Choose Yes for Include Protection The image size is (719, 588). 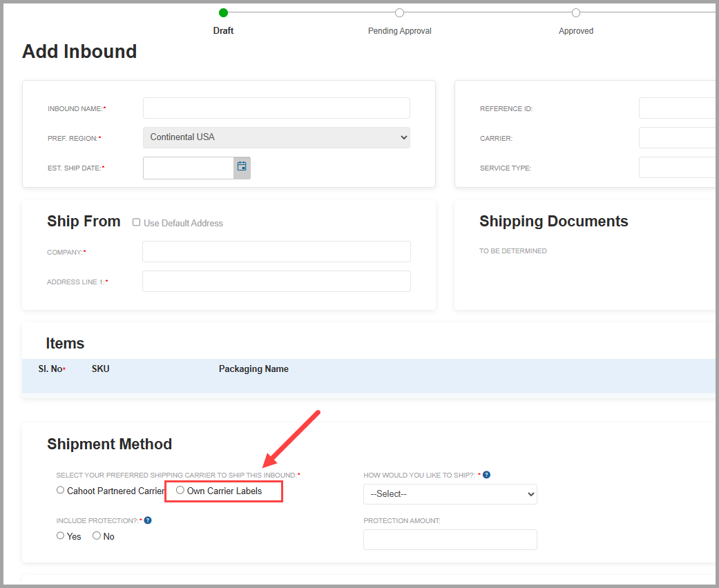pyautogui.click(x=60, y=536)
